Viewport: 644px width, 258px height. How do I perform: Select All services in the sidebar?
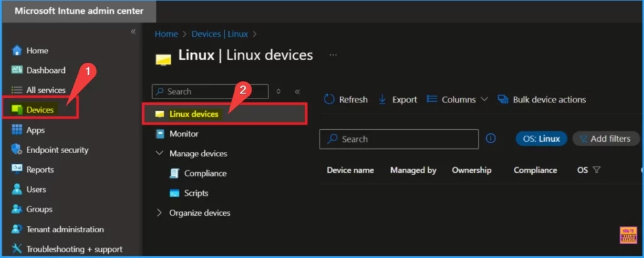point(45,90)
